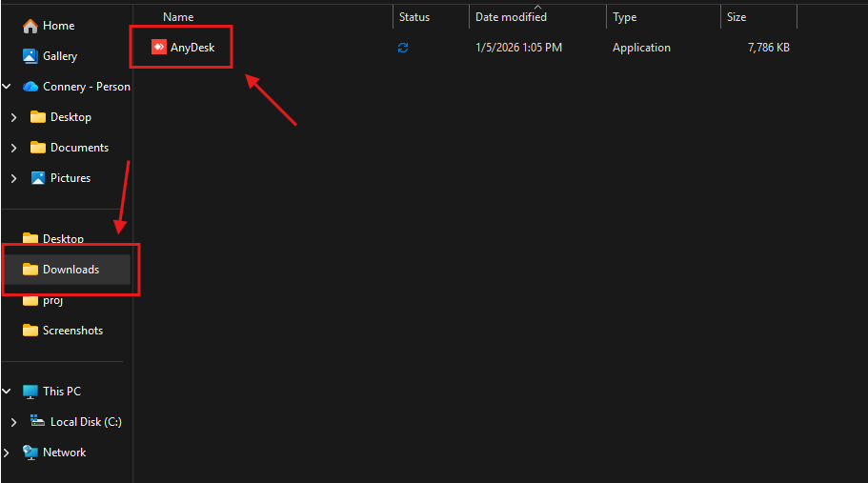Image resolution: width=868 pixels, height=483 pixels.
Task: Click the AnyDesk application icon
Action: (x=159, y=48)
